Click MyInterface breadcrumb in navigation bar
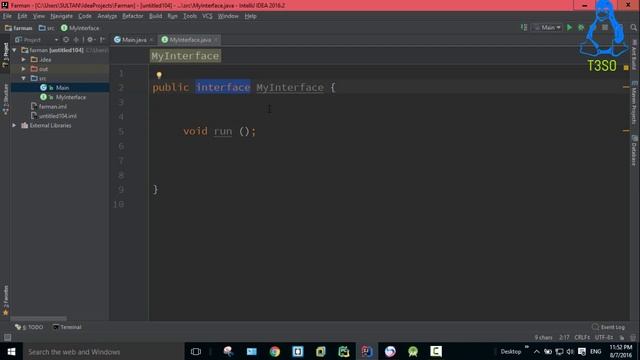640x360 pixels. (x=80, y=28)
